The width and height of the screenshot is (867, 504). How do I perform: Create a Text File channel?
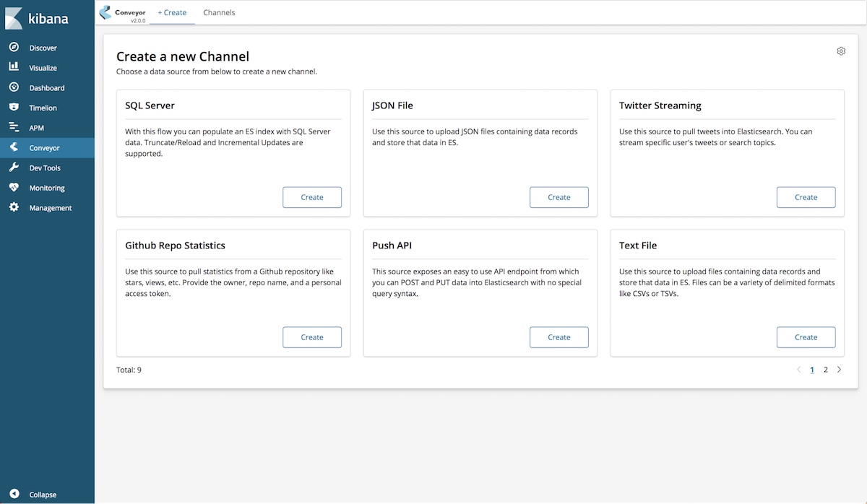tap(806, 337)
